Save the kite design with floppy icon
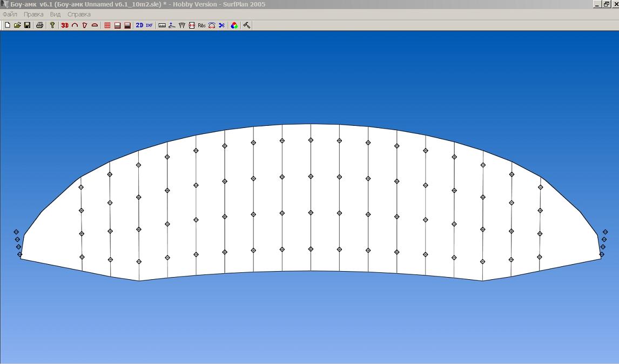 [x=27, y=25]
